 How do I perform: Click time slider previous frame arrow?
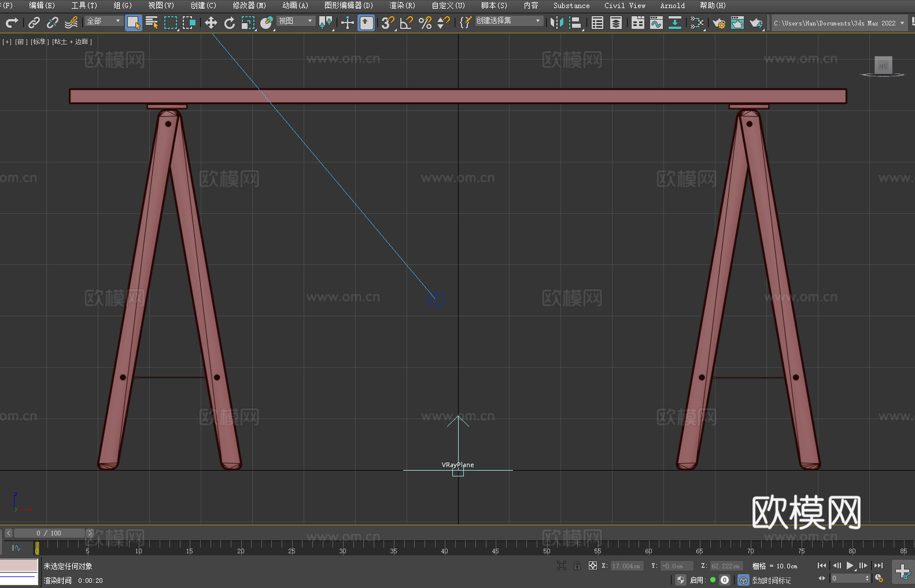point(9,533)
